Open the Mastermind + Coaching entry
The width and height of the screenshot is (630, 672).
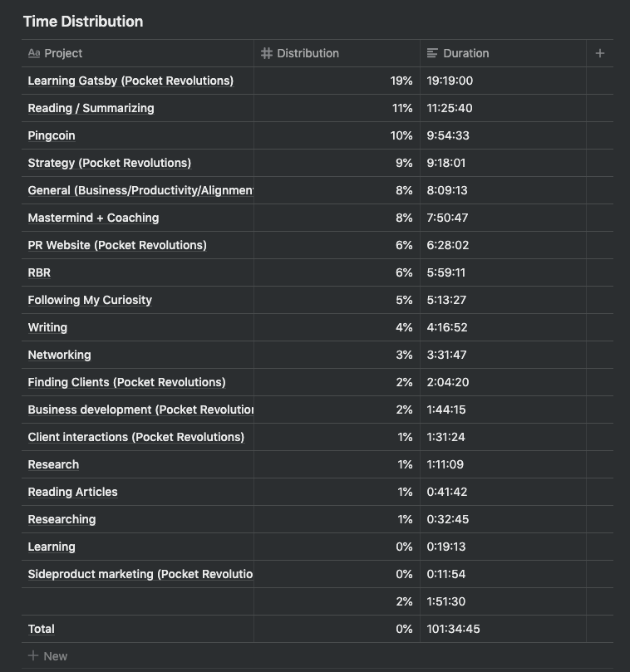[x=93, y=218]
